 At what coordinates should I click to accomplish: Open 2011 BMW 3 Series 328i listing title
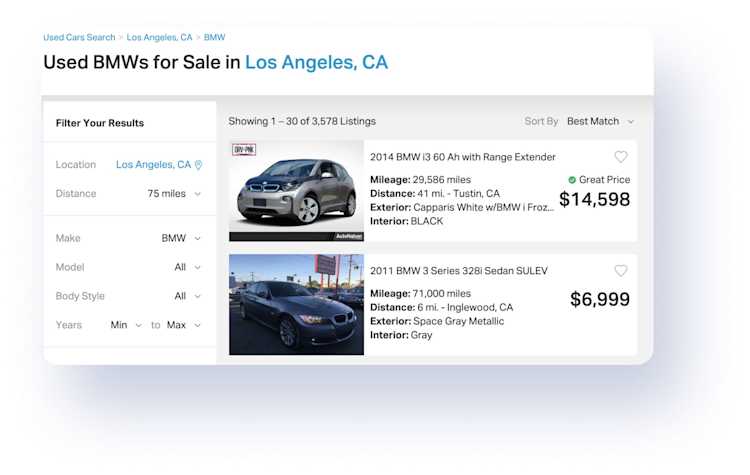click(x=458, y=271)
